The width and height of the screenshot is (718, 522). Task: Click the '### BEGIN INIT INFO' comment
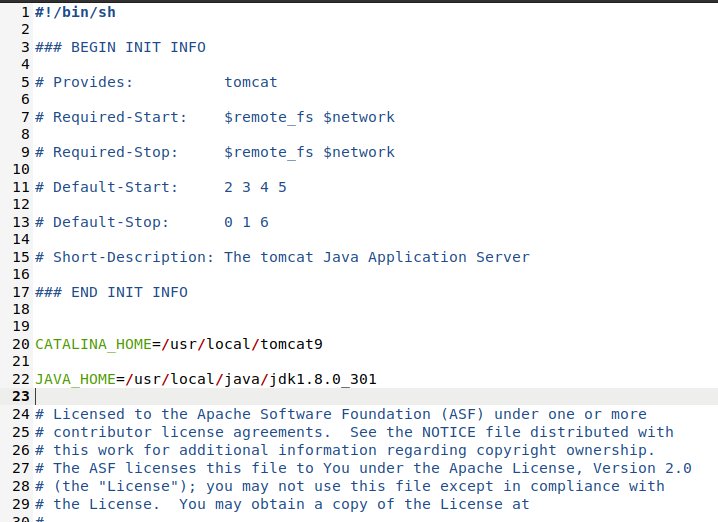coord(120,47)
